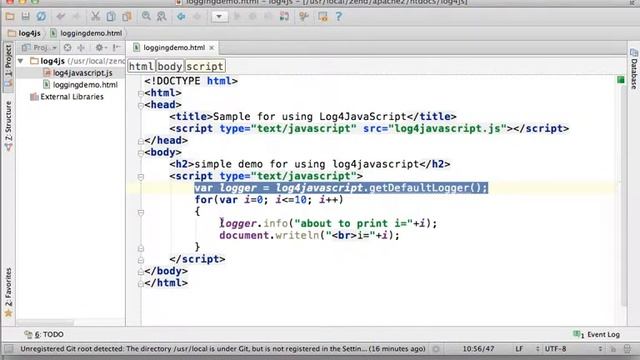The height and width of the screenshot is (360, 640).
Task: Open the LF line separator selector
Action: tap(527, 349)
